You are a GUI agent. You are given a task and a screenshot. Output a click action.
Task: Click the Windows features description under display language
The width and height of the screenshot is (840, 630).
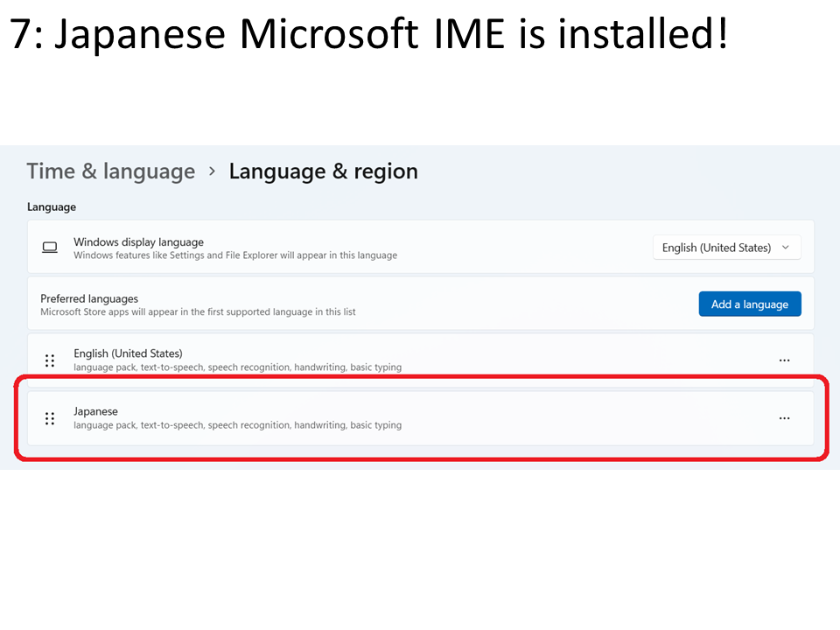(x=235, y=255)
